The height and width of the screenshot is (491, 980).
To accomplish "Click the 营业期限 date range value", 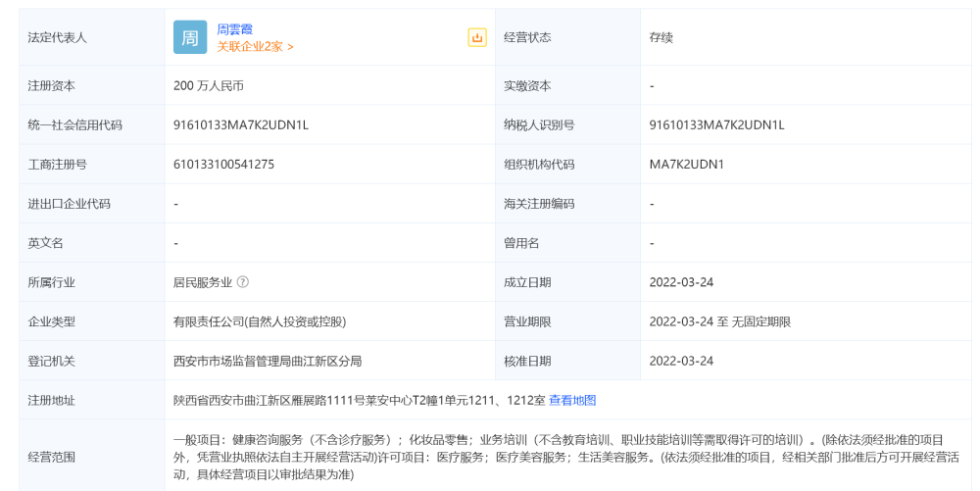I will (719, 321).
